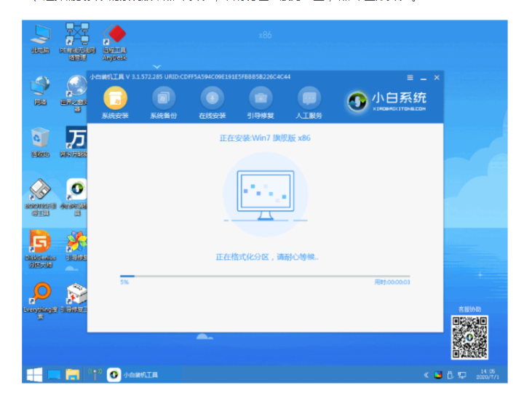Screen dimensions: 532x393
Task: Click 客服协助 label text
Action: pos(469,309)
